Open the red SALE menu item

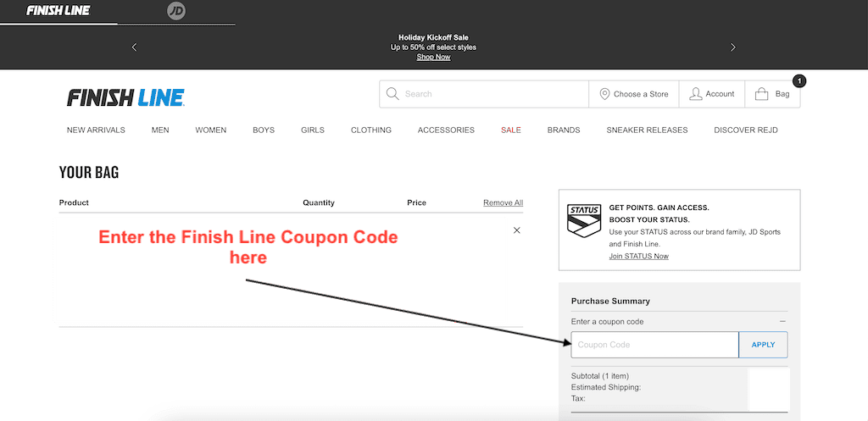tap(511, 130)
